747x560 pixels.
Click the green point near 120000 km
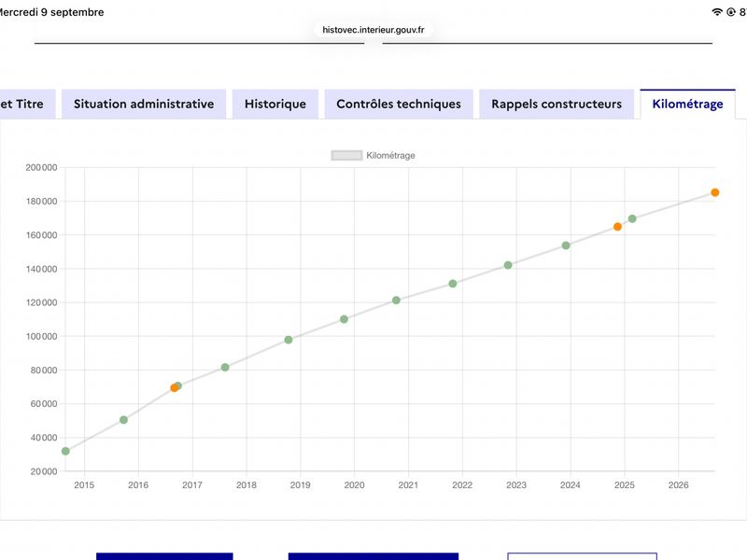[x=396, y=300]
